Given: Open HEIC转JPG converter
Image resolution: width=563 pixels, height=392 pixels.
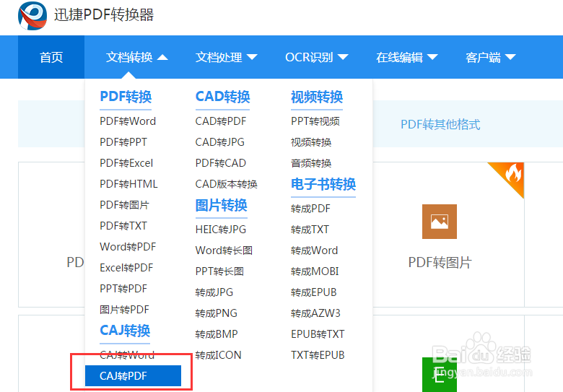Looking at the screenshot, I should [221, 230].
